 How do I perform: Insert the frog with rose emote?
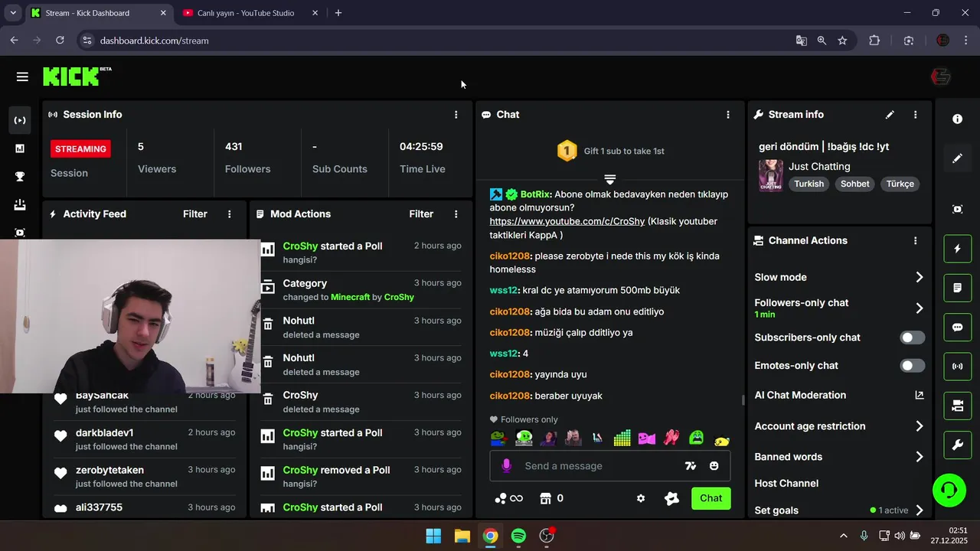(x=499, y=438)
